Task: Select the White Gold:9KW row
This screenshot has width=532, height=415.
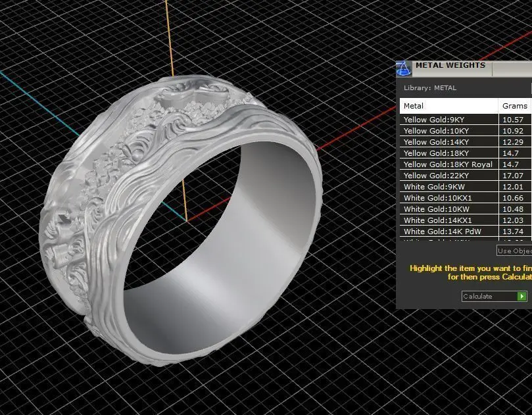Action: (466, 187)
